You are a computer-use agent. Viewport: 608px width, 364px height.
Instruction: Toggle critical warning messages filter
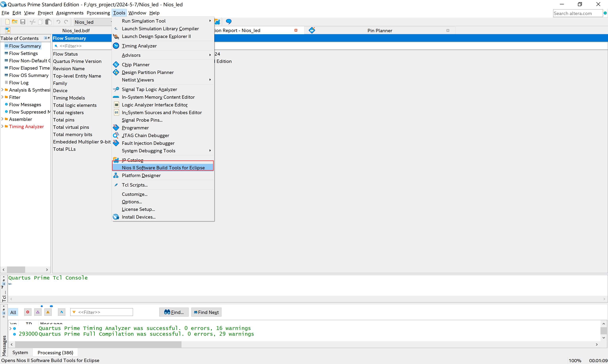click(38, 312)
